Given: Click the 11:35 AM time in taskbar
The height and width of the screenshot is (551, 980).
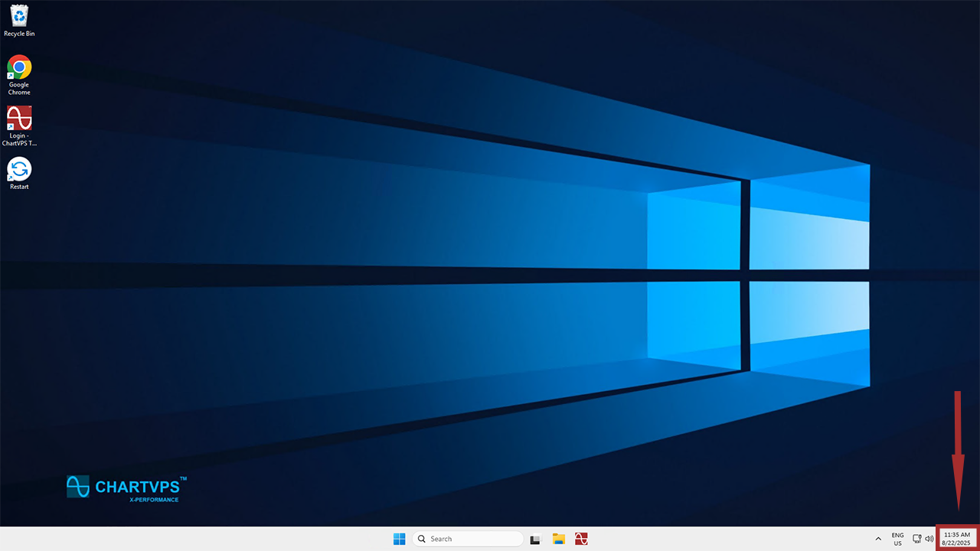Looking at the screenshot, I should [x=956, y=534].
